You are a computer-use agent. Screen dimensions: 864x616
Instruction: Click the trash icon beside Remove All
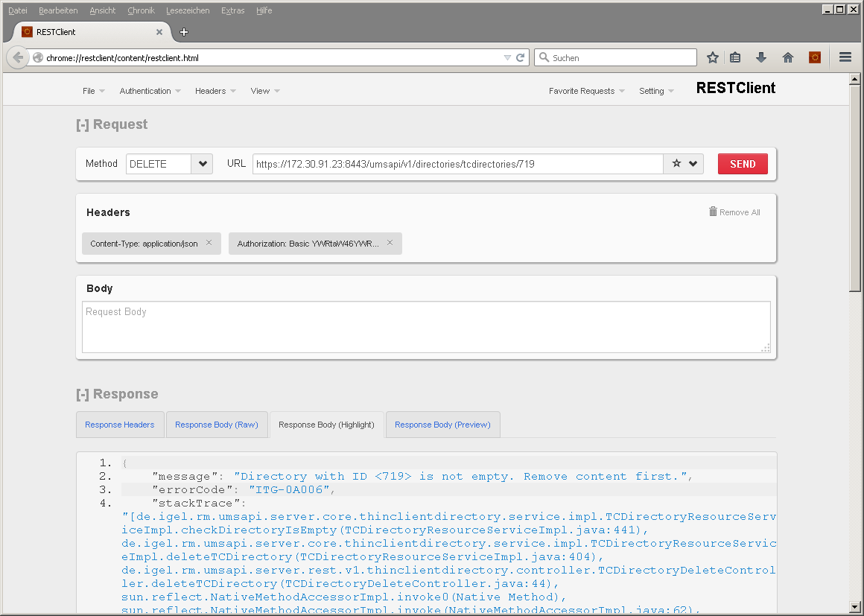click(713, 212)
